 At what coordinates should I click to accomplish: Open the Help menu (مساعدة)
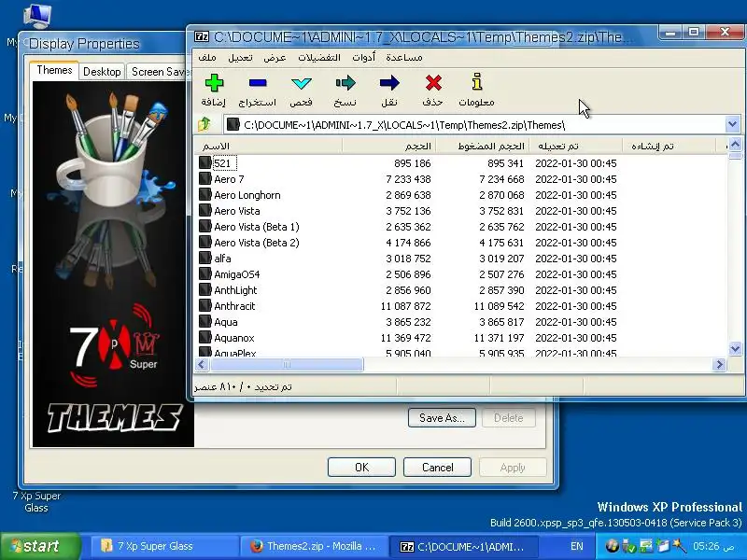[x=404, y=58]
